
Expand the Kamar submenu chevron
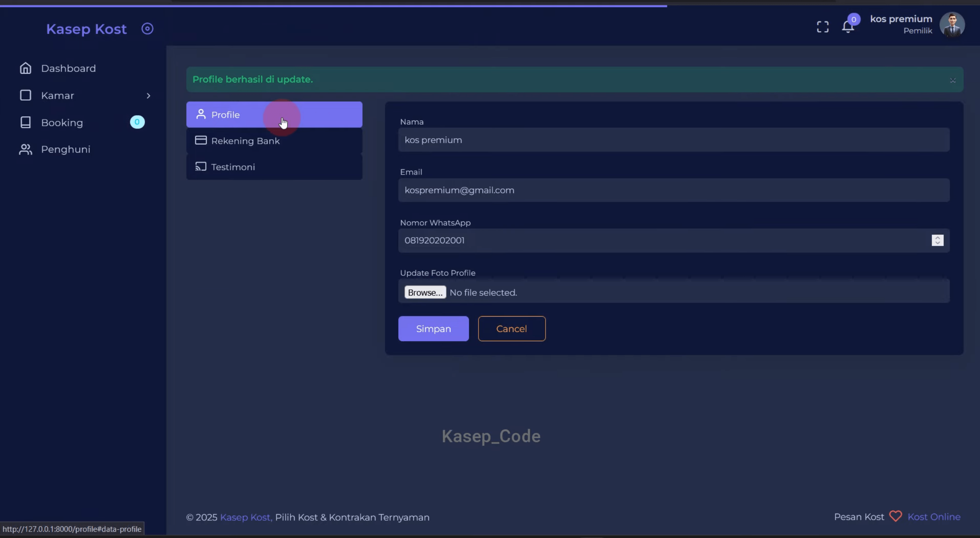(x=148, y=96)
